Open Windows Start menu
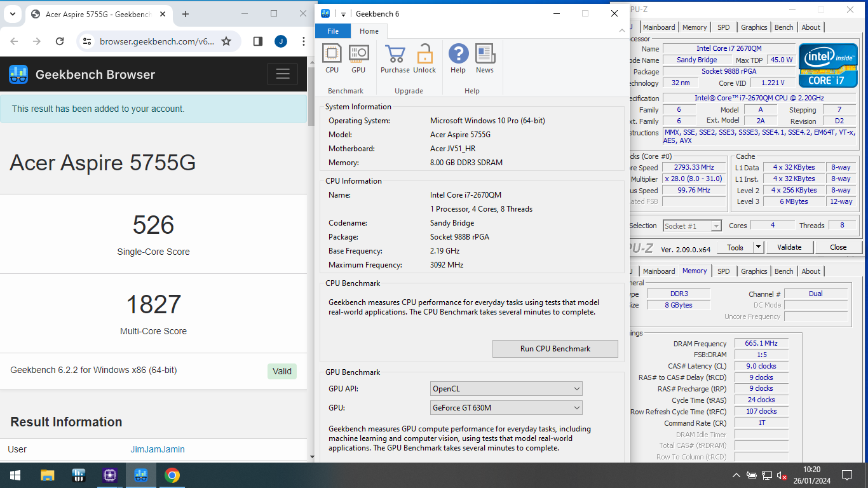The height and width of the screenshot is (488, 868). point(15,475)
